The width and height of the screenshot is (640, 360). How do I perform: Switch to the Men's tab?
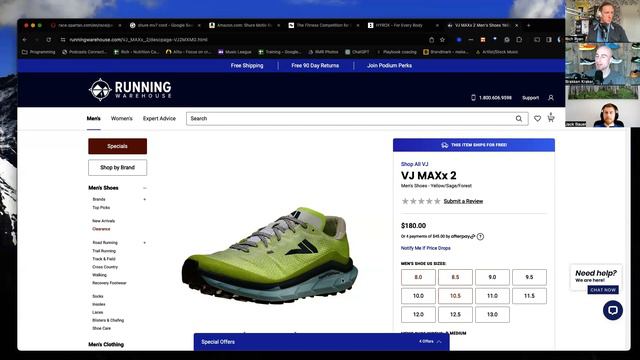(93, 118)
